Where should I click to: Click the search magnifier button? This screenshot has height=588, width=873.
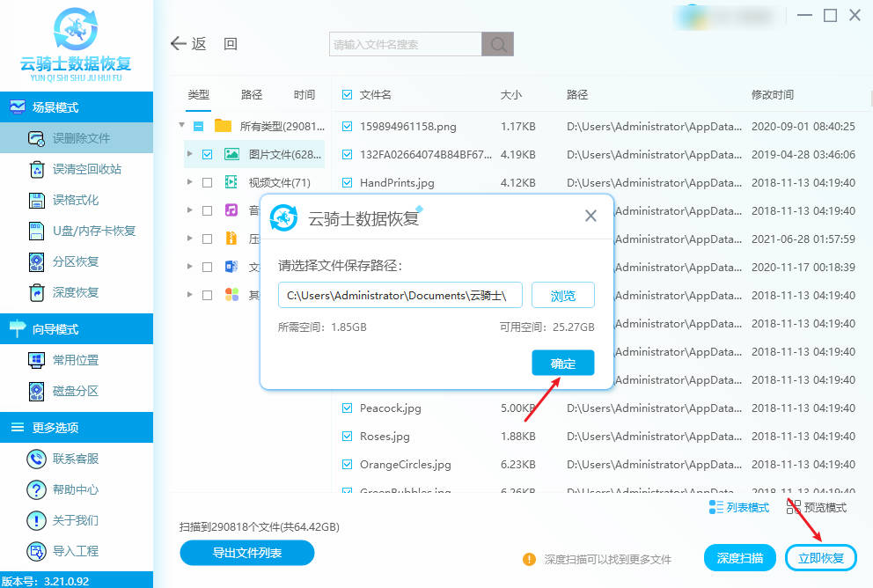[x=498, y=44]
